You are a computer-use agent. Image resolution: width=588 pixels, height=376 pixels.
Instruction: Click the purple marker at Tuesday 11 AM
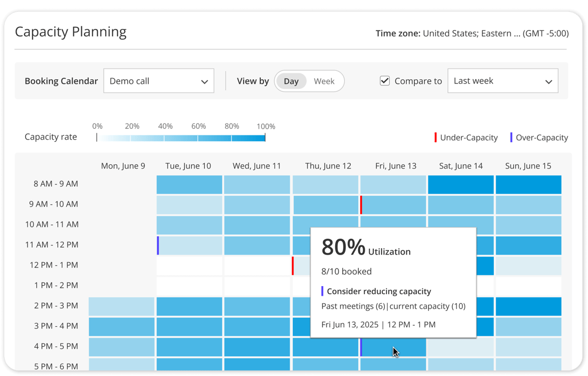pos(158,244)
